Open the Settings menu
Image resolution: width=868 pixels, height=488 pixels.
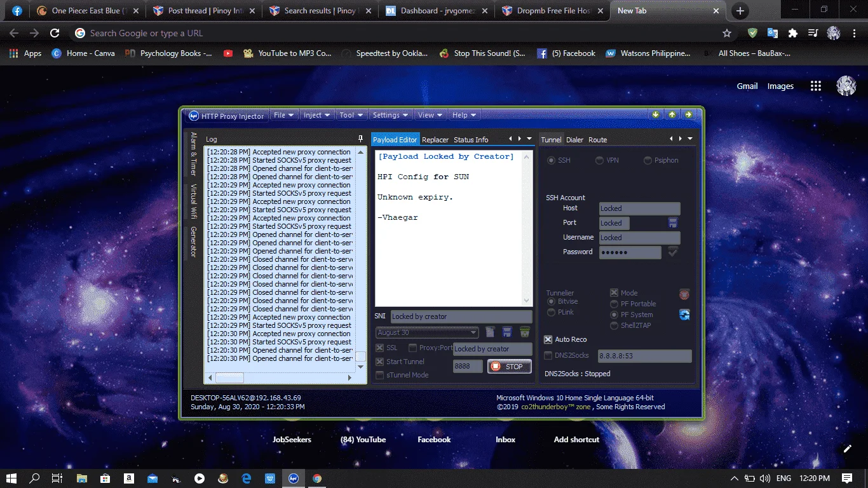390,115
